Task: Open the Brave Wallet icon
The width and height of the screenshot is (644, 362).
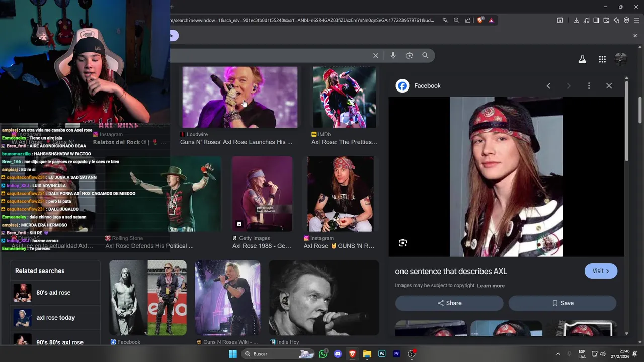Action: [x=606, y=20]
